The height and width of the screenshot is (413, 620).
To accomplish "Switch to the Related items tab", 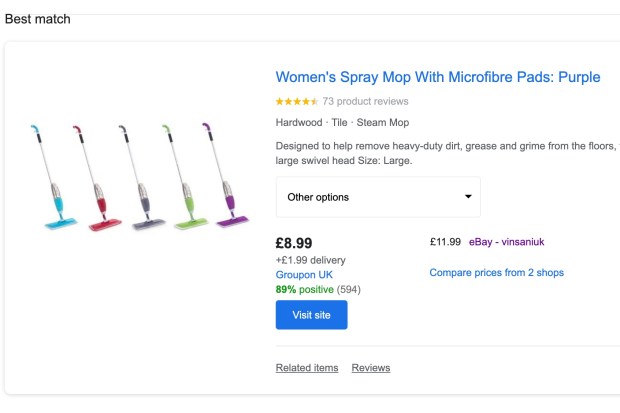I will pos(307,368).
